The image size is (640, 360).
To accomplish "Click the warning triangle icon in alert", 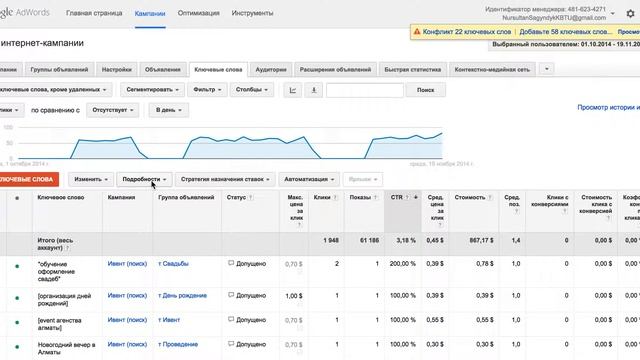I will (x=417, y=31).
